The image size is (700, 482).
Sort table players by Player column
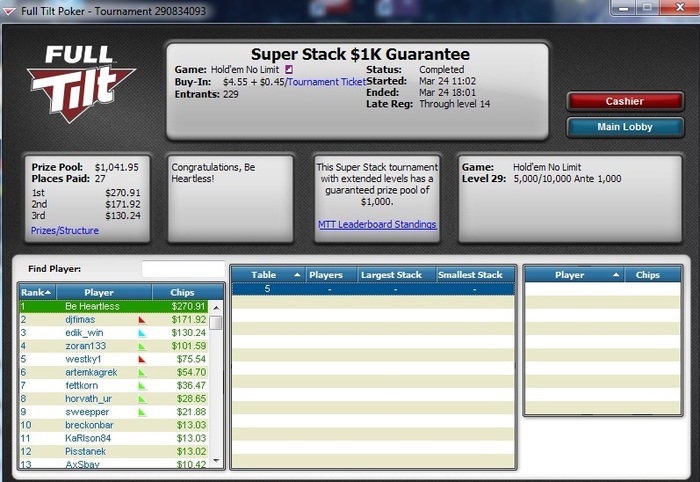tap(574, 275)
